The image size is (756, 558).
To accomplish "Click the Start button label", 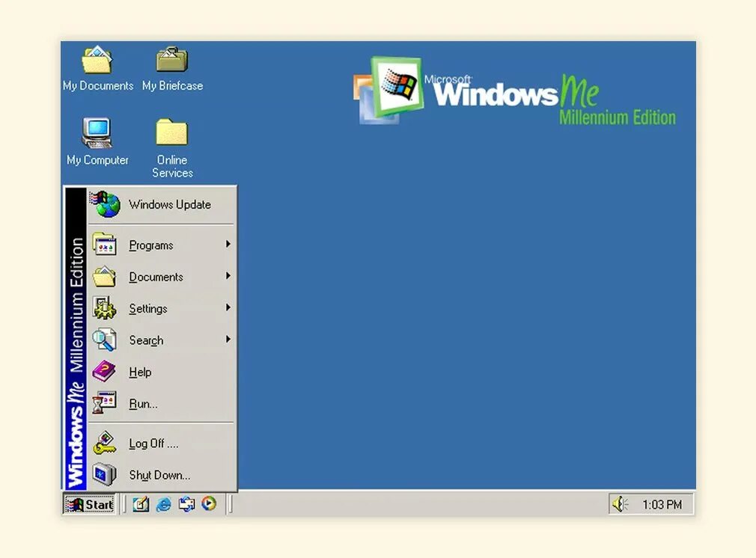I will point(99,505).
